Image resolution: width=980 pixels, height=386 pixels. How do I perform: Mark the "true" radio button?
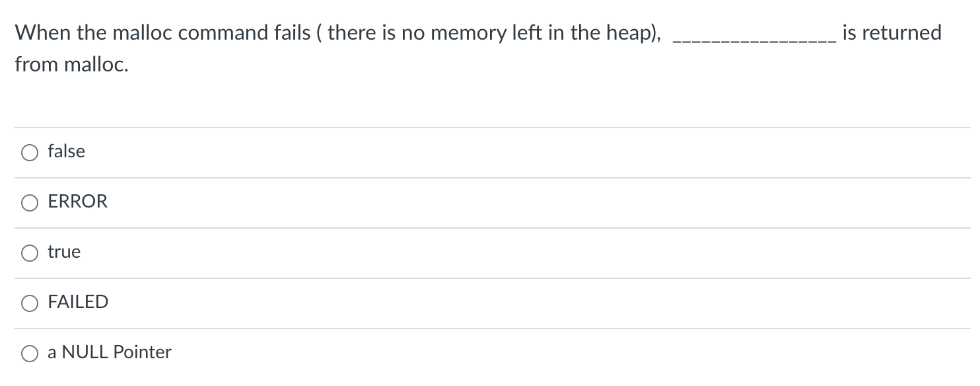(30, 253)
